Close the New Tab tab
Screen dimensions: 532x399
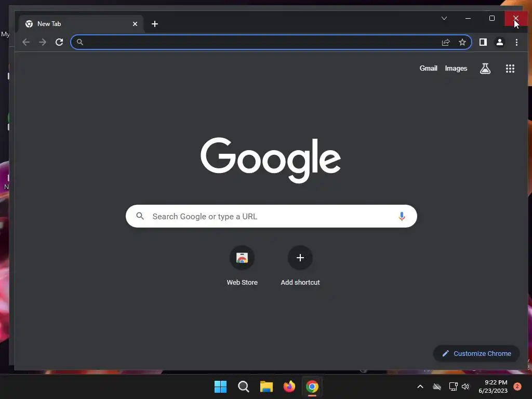click(x=135, y=24)
